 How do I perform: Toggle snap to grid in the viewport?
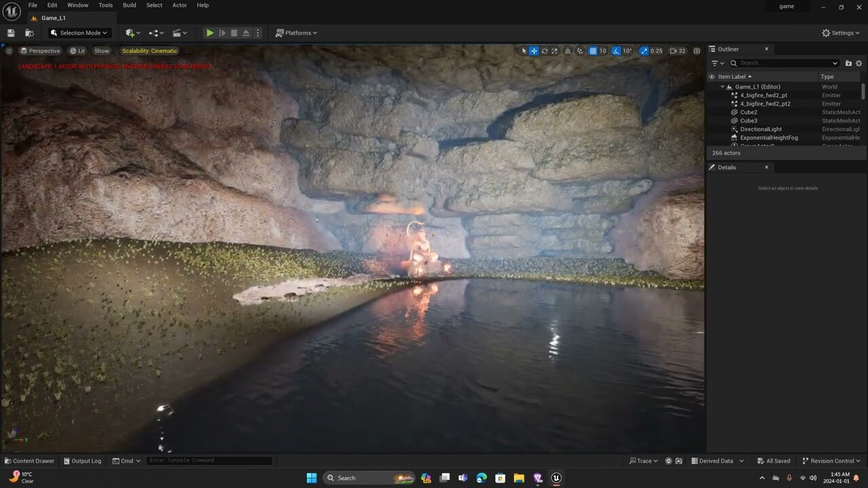[x=592, y=51]
